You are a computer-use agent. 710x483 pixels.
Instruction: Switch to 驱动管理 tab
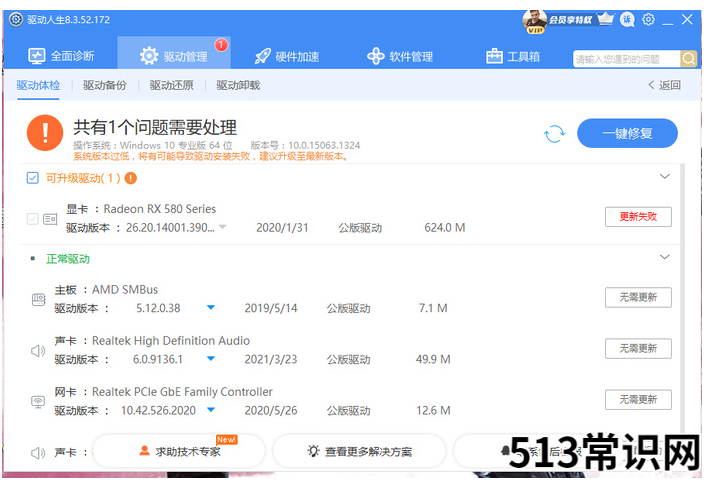click(x=174, y=53)
